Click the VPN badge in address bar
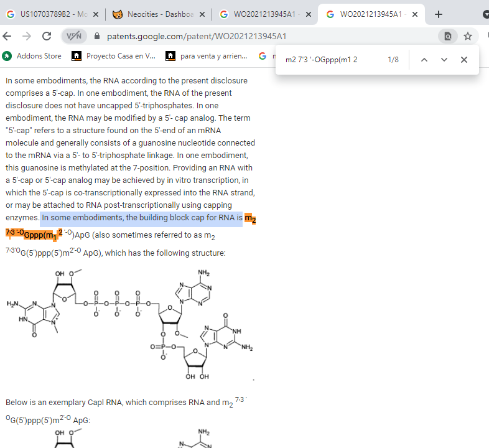The width and height of the screenshot is (489, 448). point(74,37)
